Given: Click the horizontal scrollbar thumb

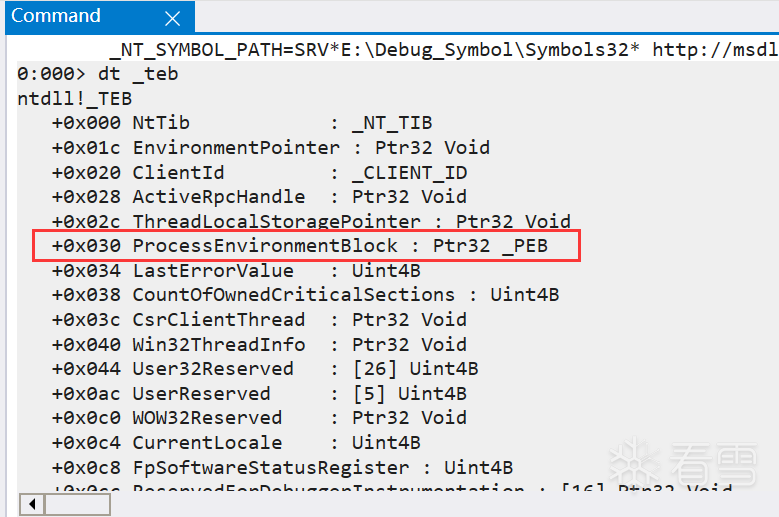Looking at the screenshot, I should pos(76,505).
